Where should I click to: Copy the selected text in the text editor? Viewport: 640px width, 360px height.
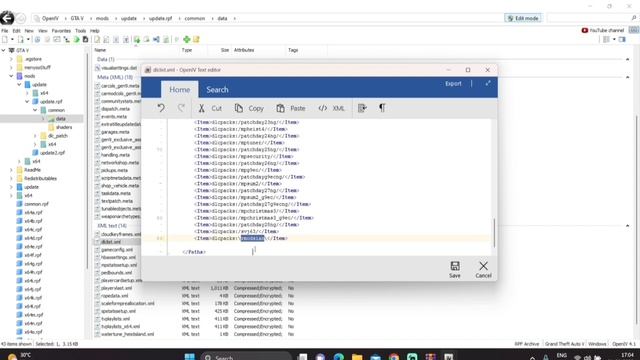pyautogui.click(x=249, y=108)
